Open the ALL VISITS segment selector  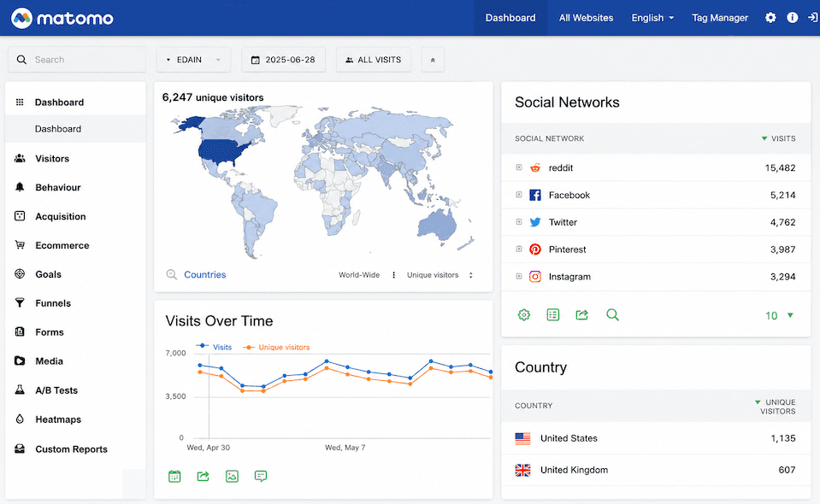(x=374, y=60)
